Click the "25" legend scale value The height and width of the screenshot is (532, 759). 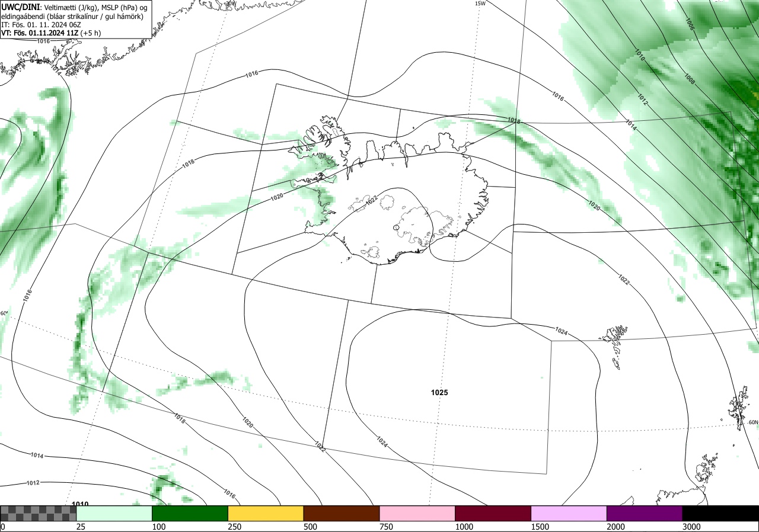point(81,527)
